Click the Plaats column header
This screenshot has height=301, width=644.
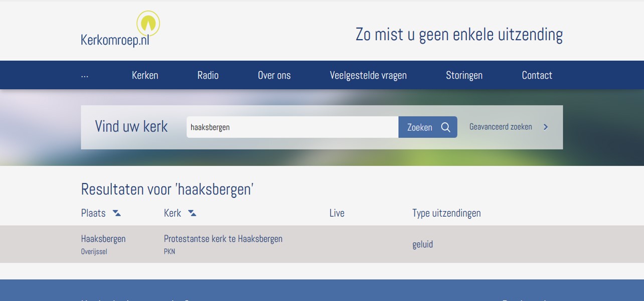(93, 213)
